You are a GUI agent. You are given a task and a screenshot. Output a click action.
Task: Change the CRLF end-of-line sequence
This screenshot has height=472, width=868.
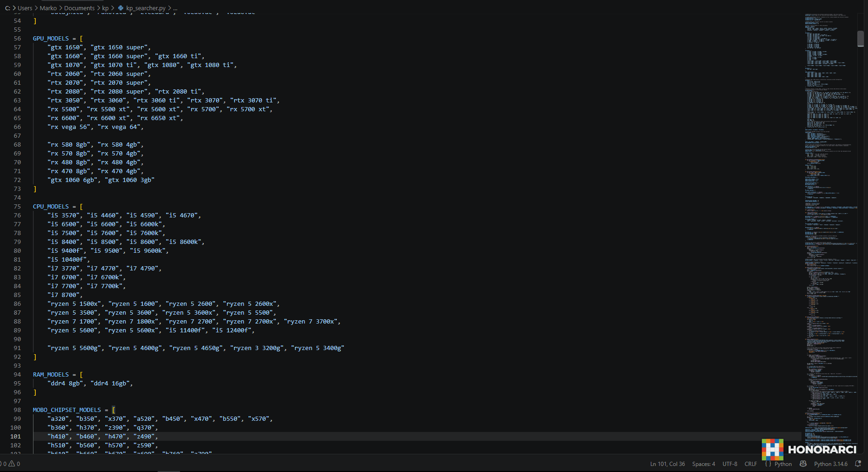pyautogui.click(x=751, y=464)
